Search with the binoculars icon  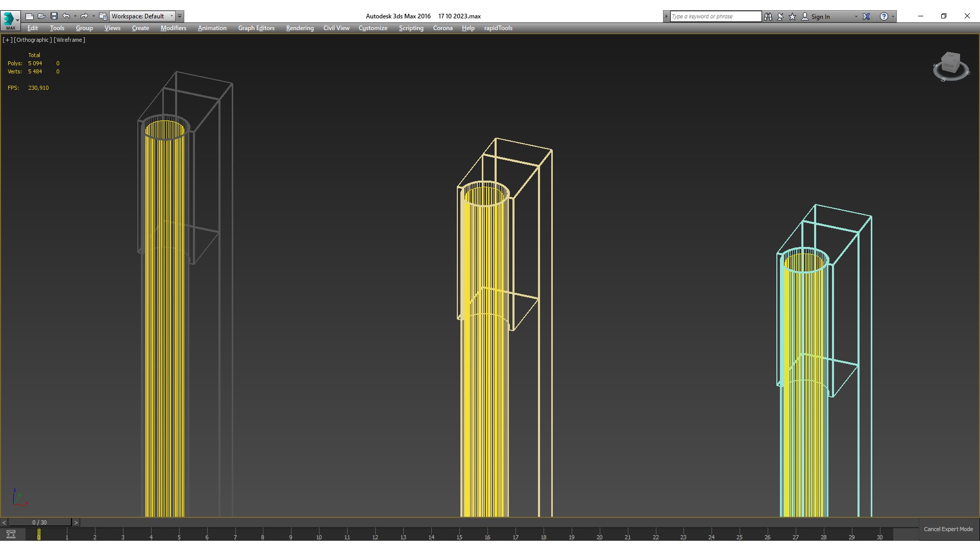click(768, 16)
